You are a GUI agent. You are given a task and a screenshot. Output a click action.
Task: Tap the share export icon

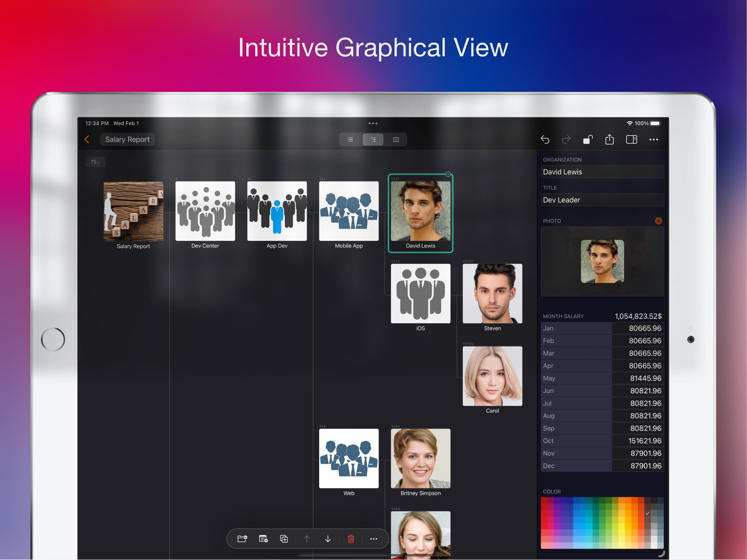[609, 139]
